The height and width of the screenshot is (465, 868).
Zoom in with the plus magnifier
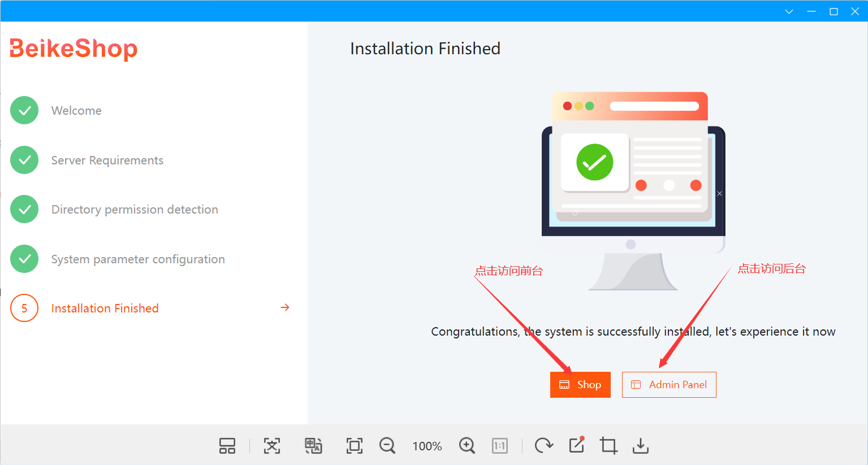467,446
